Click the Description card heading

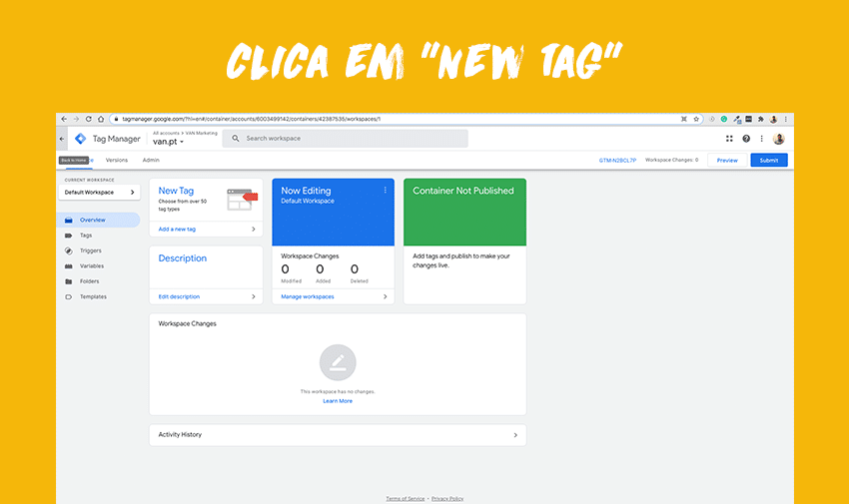183,258
